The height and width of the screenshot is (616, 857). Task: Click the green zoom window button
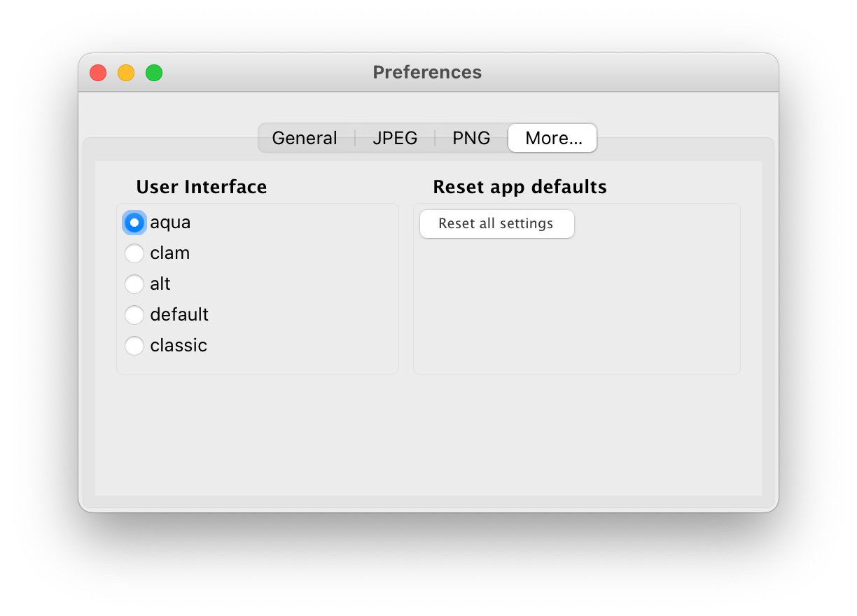(x=154, y=73)
